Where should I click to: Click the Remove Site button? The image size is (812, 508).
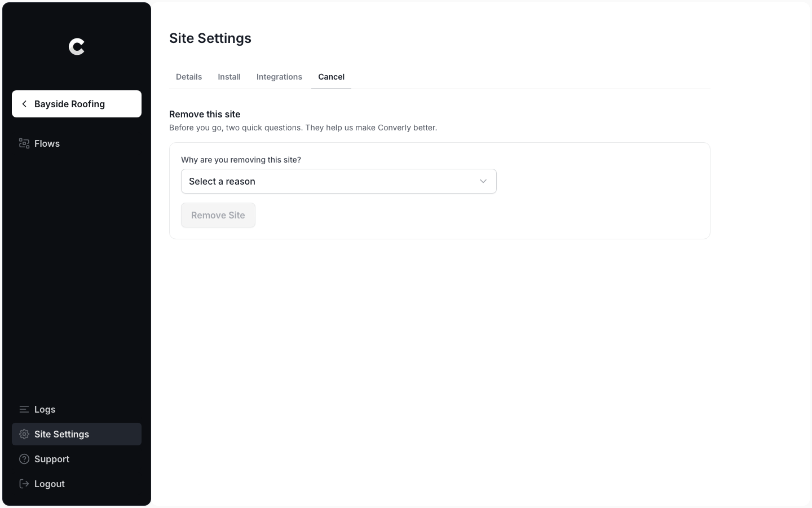218,215
